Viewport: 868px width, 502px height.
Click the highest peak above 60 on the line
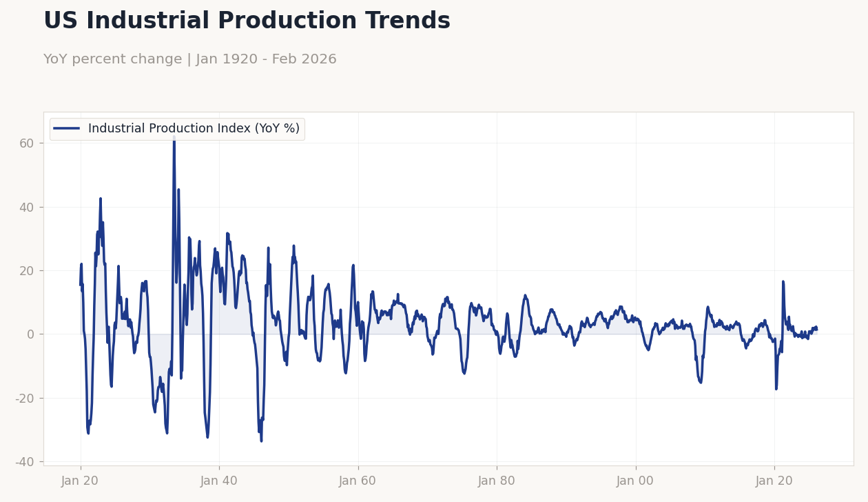click(x=174, y=137)
